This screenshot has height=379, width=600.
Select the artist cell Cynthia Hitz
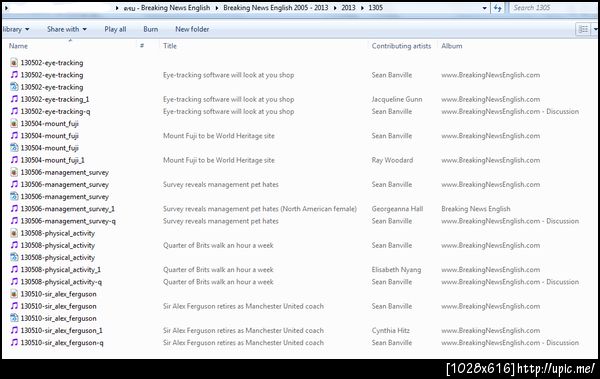[390, 330]
